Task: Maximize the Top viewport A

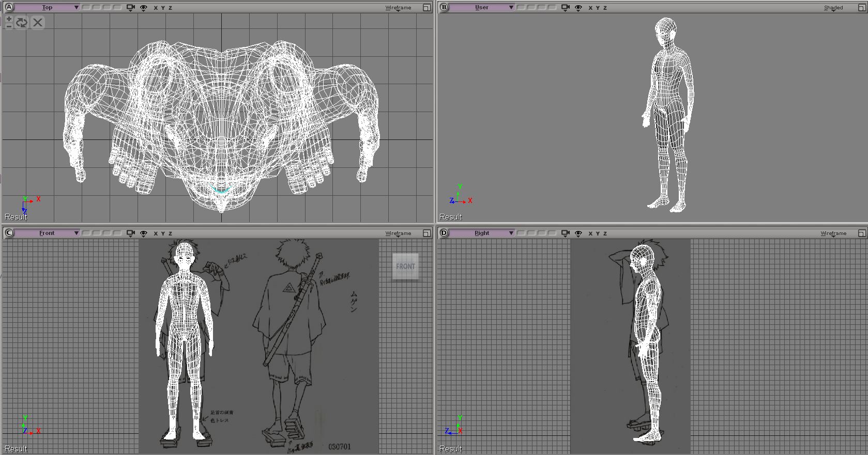Action: point(427,8)
